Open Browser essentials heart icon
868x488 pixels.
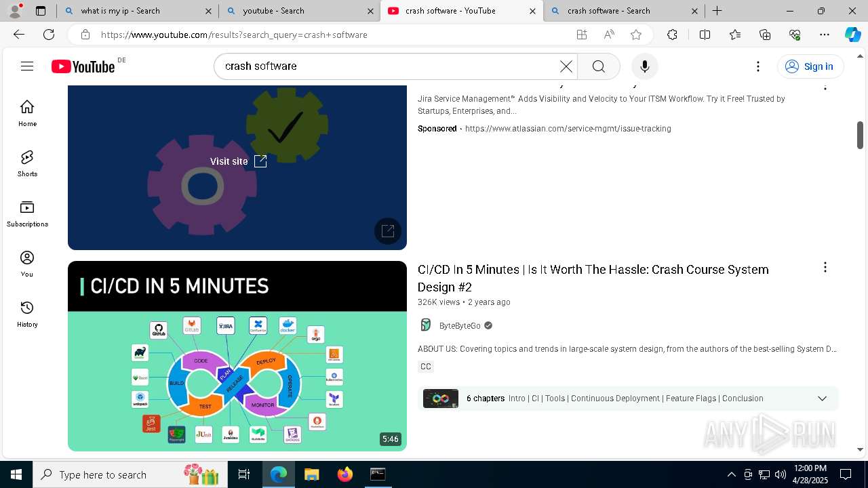point(795,35)
